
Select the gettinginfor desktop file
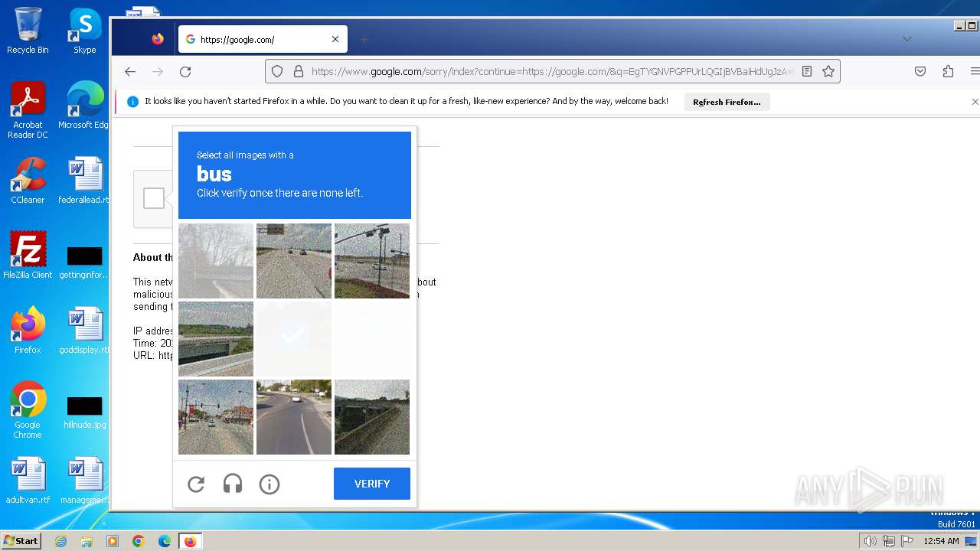click(84, 262)
